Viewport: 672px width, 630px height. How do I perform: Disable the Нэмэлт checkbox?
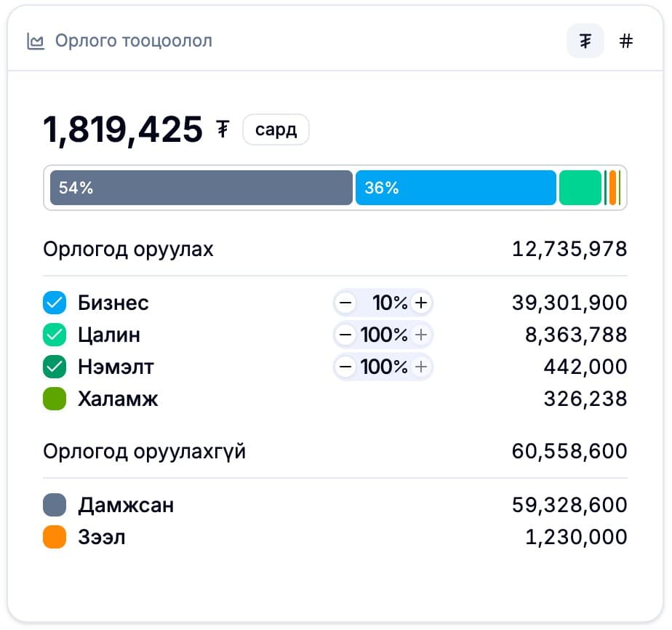(x=55, y=367)
